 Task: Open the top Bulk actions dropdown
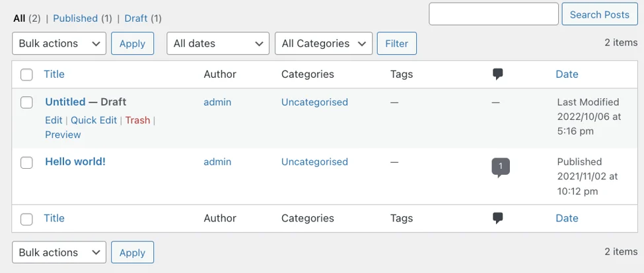(59, 44)
